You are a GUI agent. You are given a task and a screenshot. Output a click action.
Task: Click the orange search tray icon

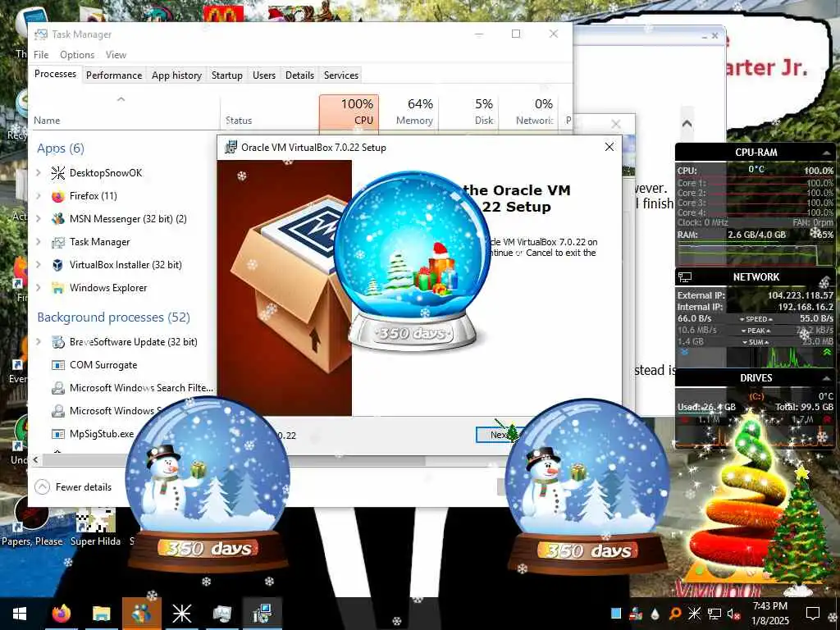click(675, 614)
